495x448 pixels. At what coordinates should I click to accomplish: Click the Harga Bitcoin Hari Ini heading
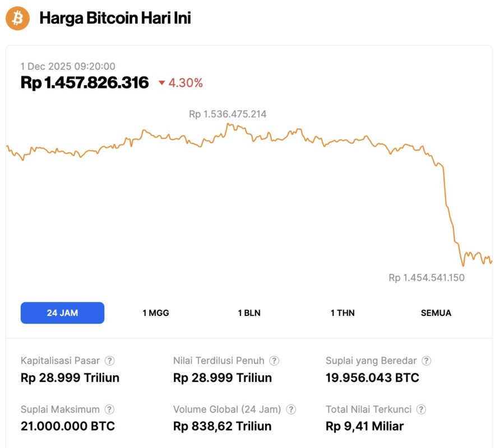click(x=115, y=18)
